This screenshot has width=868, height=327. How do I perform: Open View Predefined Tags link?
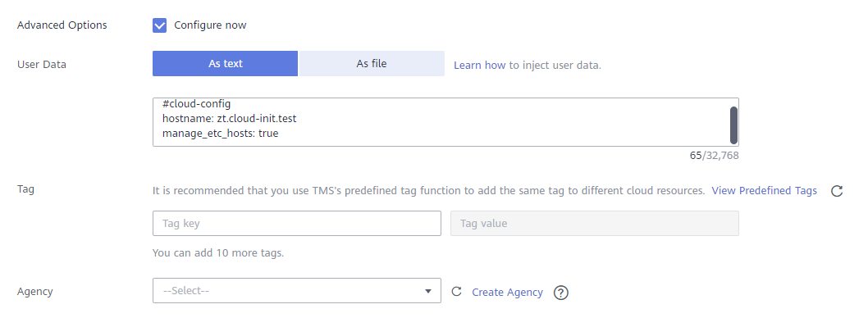764,191
